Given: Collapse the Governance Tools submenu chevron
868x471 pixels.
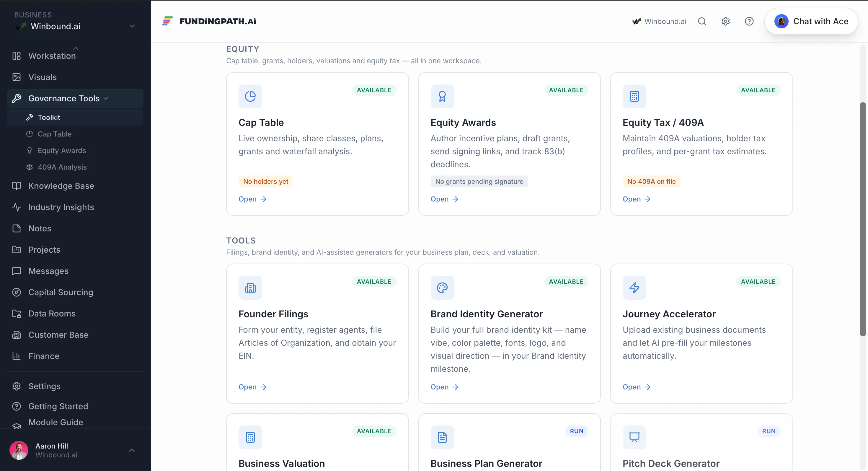Looking at the screenshot, I should tap(106, 98).
